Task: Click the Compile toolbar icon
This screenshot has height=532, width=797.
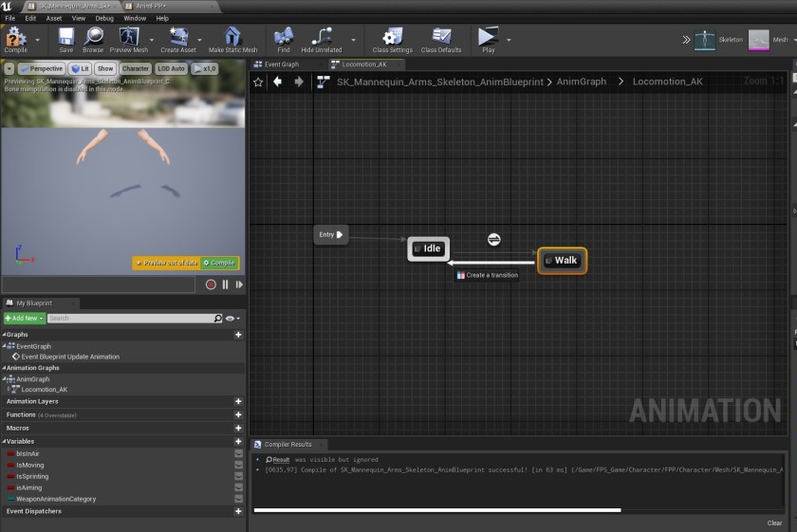Action: (x=15, y=37)
